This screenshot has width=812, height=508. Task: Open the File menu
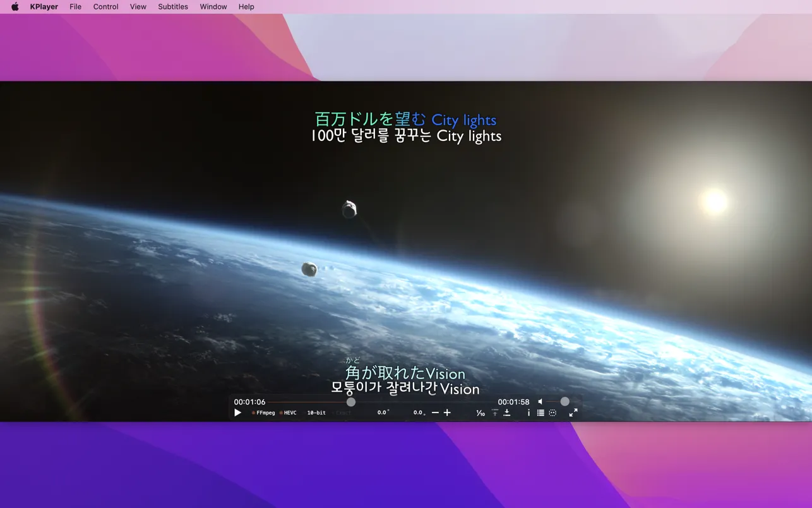75,6
